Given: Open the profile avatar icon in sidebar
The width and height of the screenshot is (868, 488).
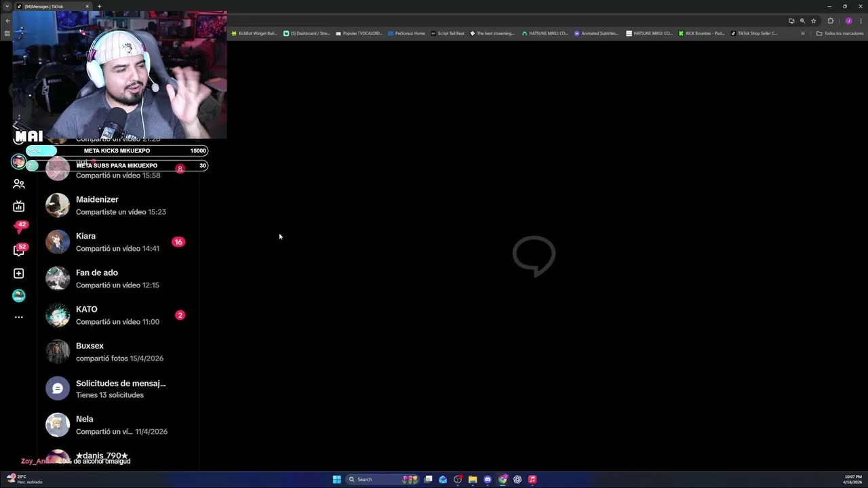Looking at the screenshot, I should point(18,296).
